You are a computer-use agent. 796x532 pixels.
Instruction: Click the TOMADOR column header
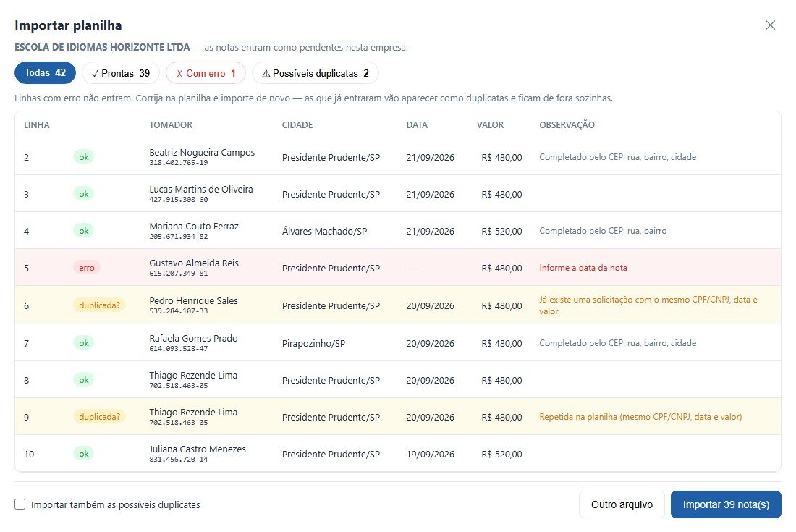pos(171,125)
